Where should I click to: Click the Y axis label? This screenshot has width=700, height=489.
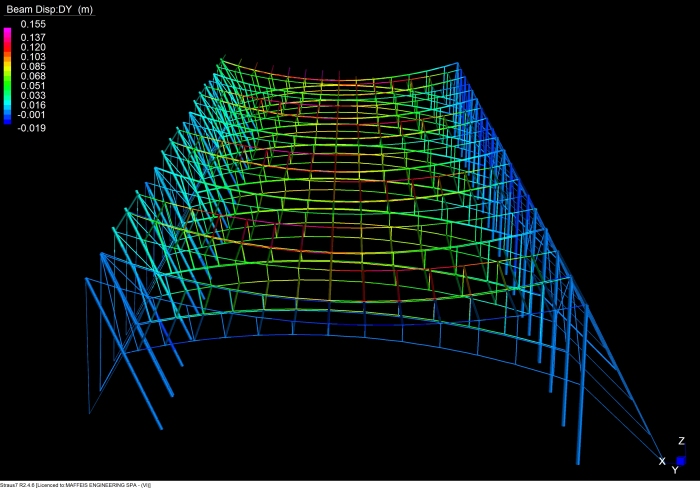675,471
